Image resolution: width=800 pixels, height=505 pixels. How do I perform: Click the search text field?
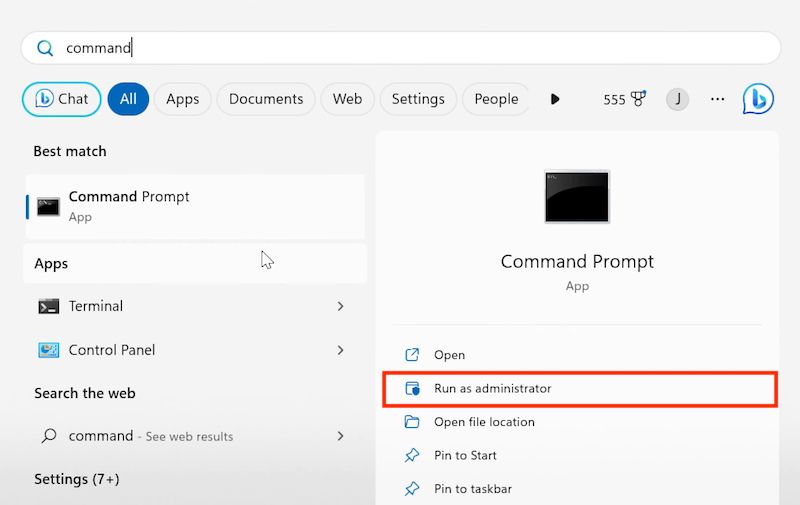(x=400, y=48)
